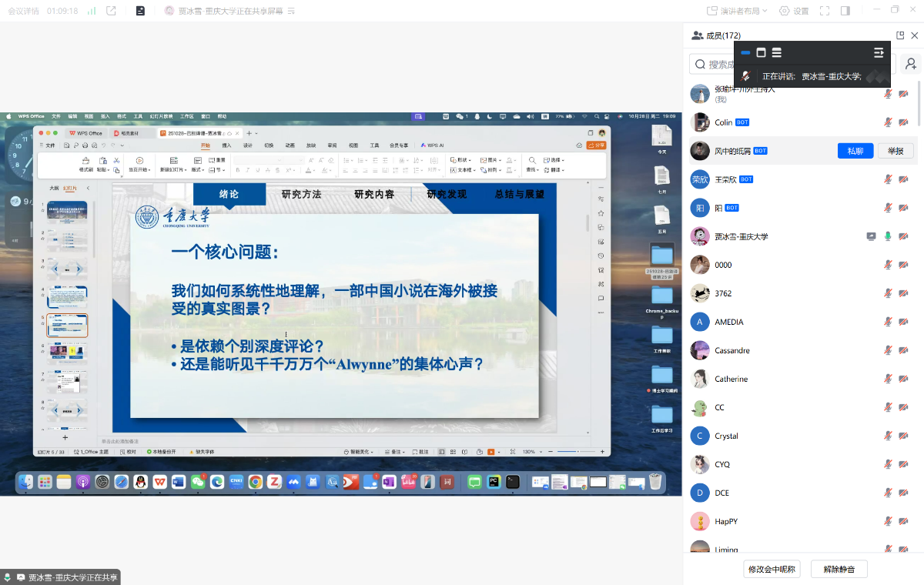The image size is (924, 585).
Task: Open the network signal strength indicator
Action: click(92, 11)
